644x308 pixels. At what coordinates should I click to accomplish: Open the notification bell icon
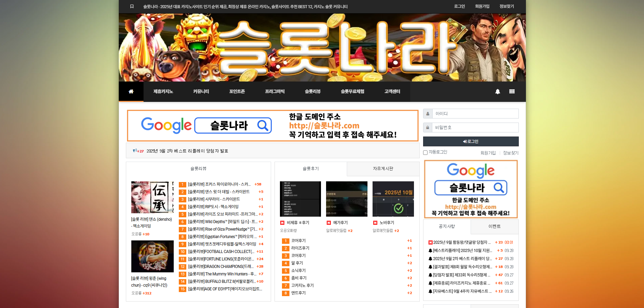[497, 91]
